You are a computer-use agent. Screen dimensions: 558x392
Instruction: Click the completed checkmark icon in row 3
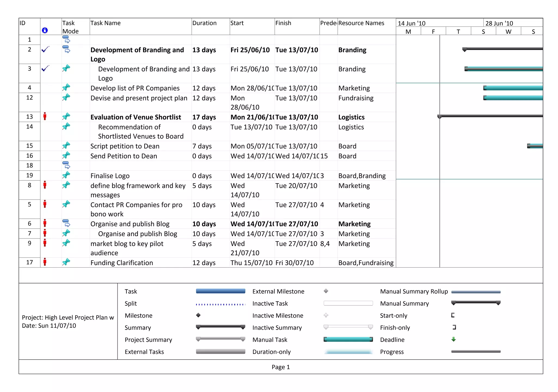(x=45, y=68)
